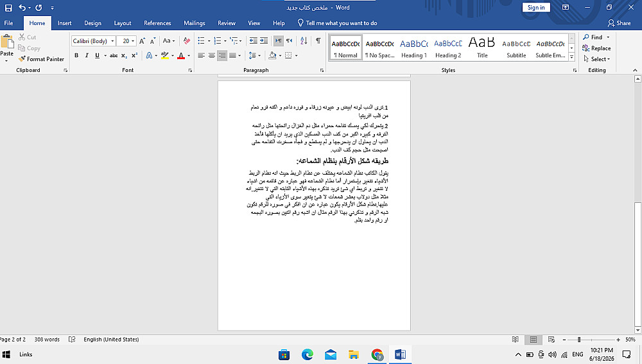The height and width of the screenshot is (364, 642).
Task: Select the Format Painter tool
Action: click(x=41, y=59)
